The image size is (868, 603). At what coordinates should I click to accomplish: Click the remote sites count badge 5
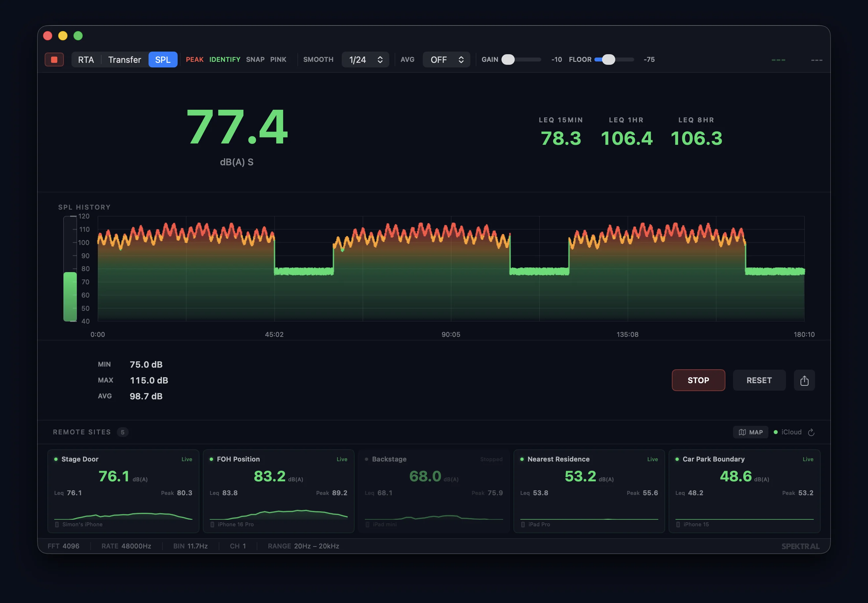tap(122, 432)
